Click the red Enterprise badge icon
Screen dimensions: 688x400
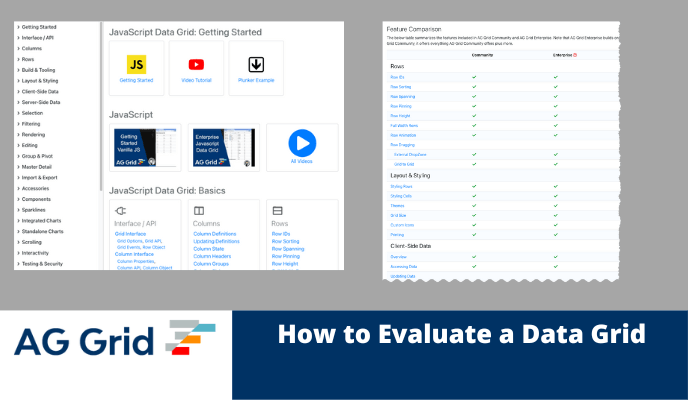pos(575,54)
